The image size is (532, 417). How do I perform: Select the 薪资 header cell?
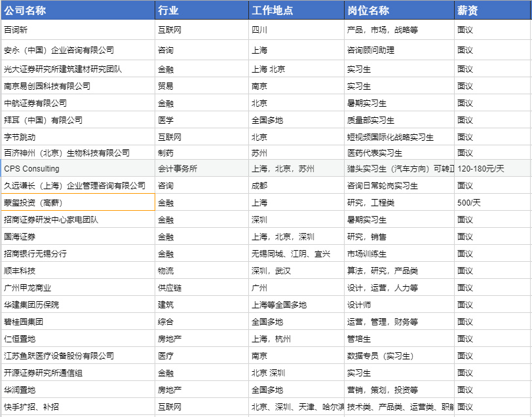click(493, 10)
